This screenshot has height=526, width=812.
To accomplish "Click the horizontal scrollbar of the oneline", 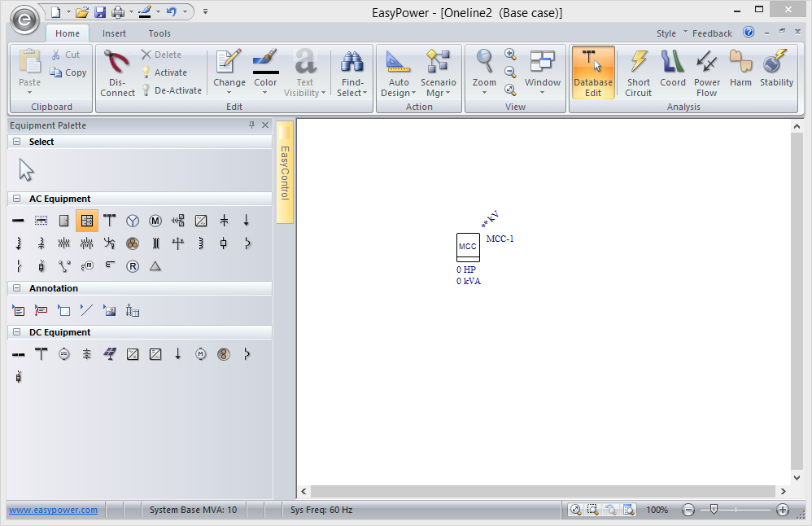I will tap(543, 491).
